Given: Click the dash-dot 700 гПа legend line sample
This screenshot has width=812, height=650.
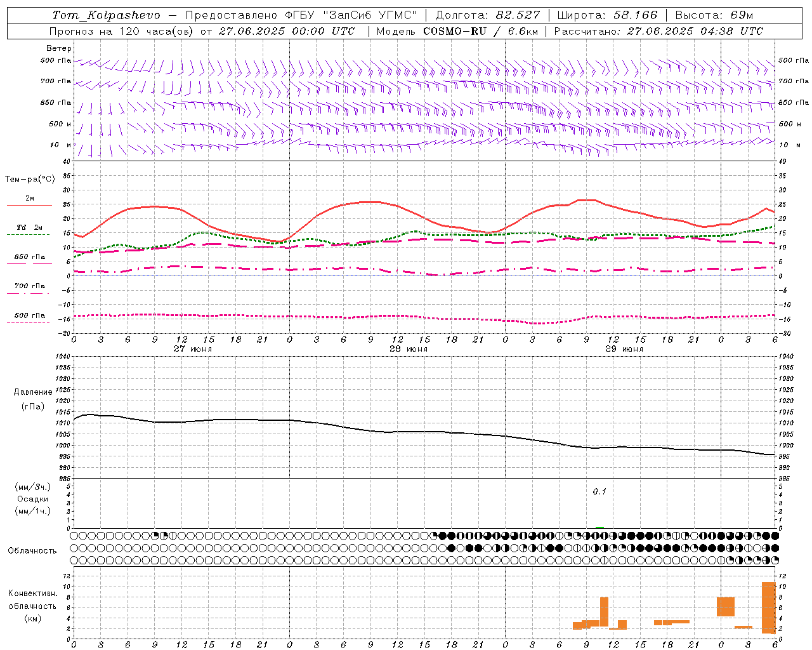Looking at the screenshot, I should [x=28, y=293].
